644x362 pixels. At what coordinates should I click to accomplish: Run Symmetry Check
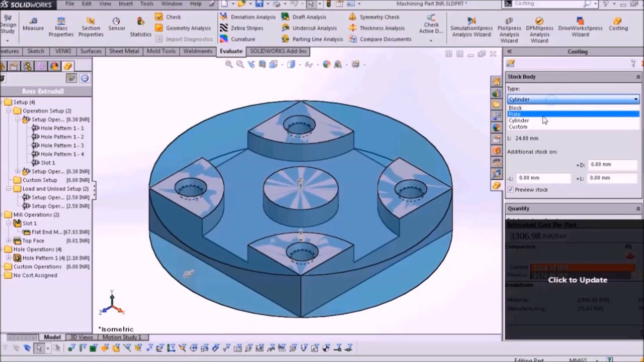374,17
